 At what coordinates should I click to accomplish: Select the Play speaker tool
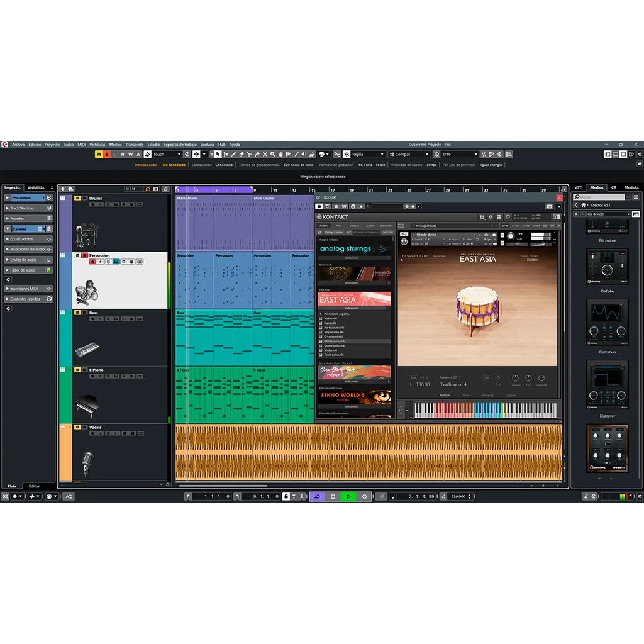(x=304, y=155)
